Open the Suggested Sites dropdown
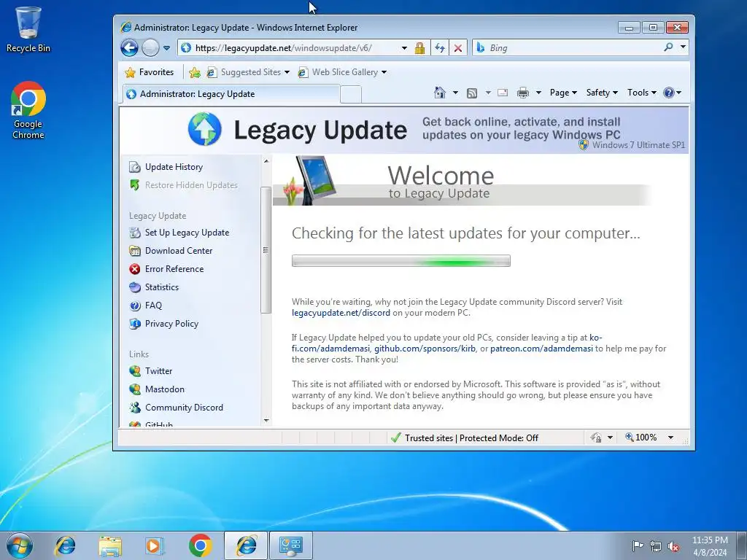 [x=248, y=72]
